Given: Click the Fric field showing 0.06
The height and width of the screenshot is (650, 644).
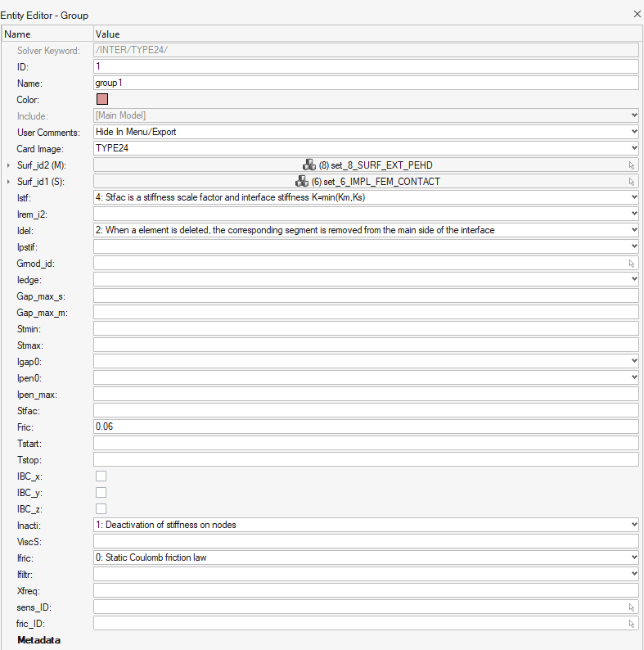Looking at the screenshot, I should click(366, 427).
